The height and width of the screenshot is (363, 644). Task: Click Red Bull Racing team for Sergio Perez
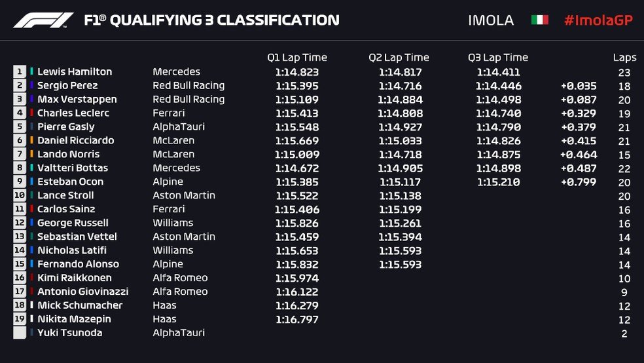pos(188,86)
